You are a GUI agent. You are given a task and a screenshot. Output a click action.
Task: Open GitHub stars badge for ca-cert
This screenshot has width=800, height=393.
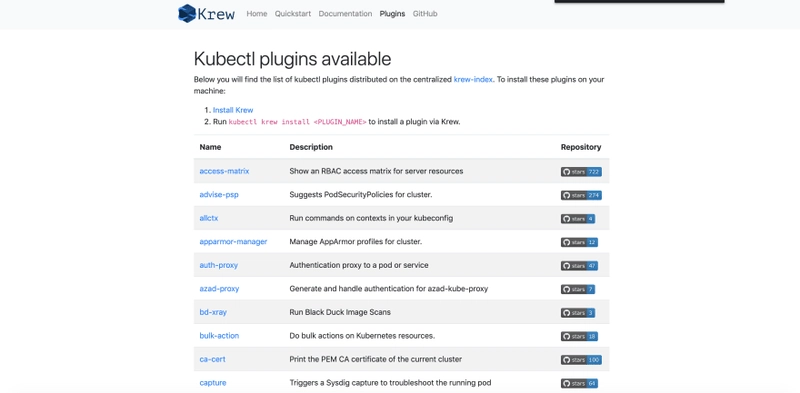pos(581,360)
